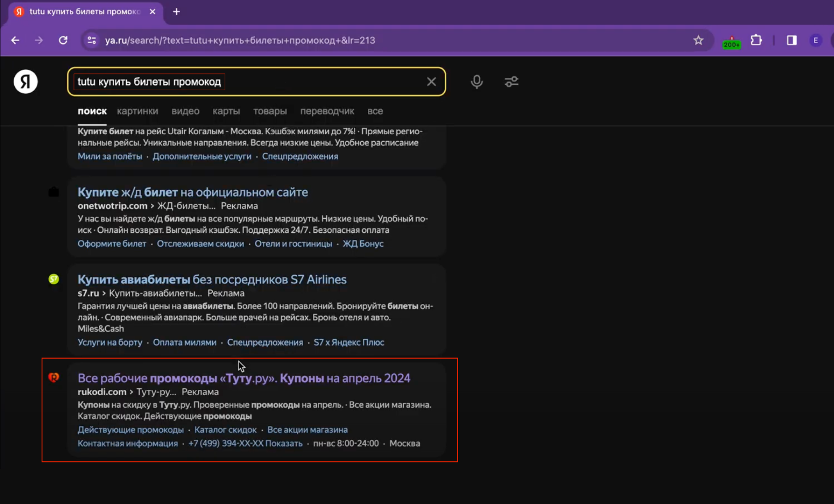Open Дополнительные услуги link

[x=202, y=156]
